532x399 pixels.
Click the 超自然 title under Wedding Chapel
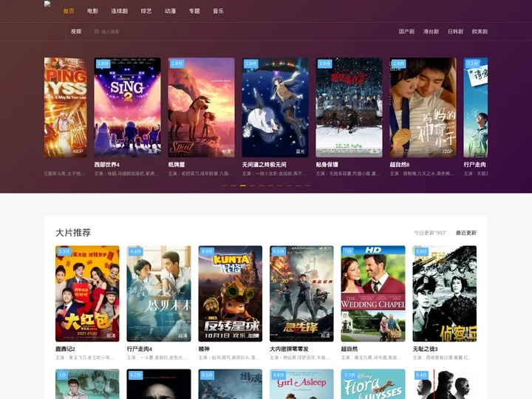coord(349,349)
